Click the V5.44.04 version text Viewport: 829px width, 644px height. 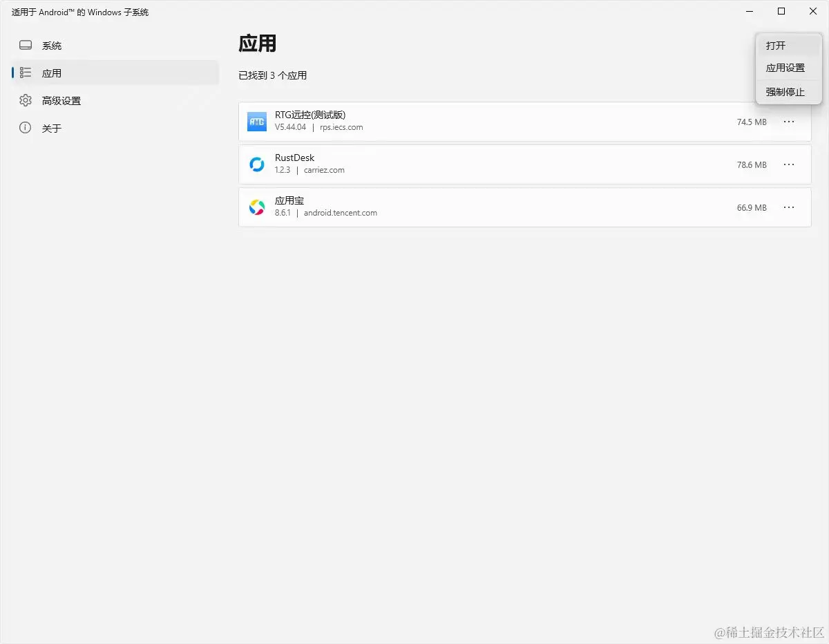click(290, 127)
